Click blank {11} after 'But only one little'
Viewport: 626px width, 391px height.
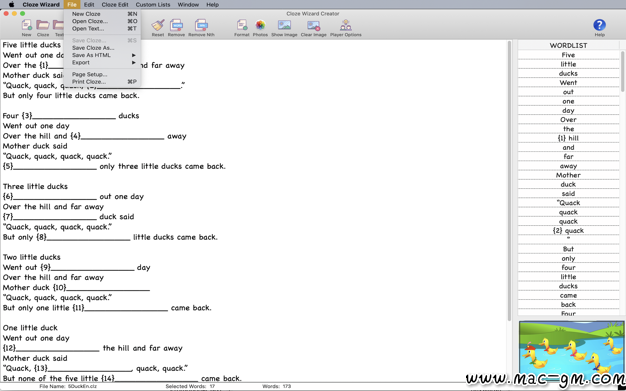click(x=120, y=308)
